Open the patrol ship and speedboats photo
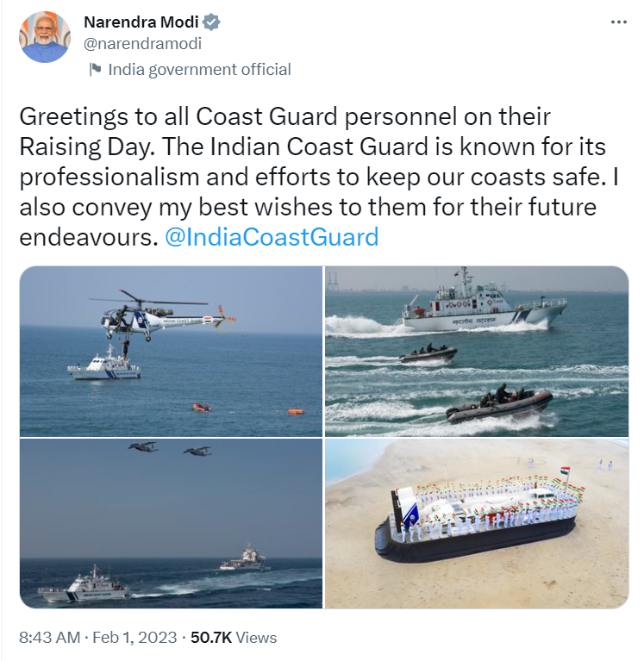 (x=477, y=351)
